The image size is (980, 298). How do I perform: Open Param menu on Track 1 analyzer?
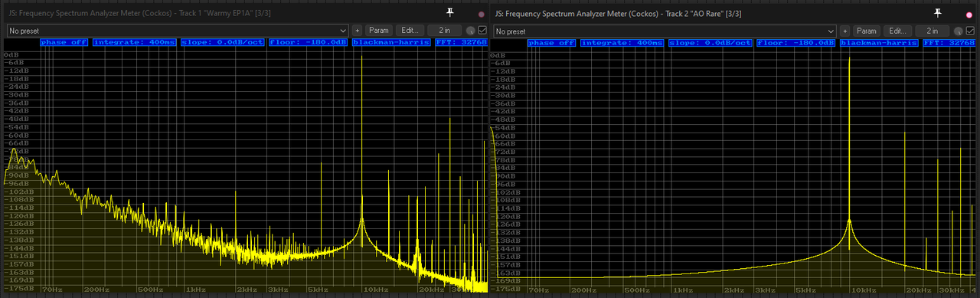click(379, 31)
